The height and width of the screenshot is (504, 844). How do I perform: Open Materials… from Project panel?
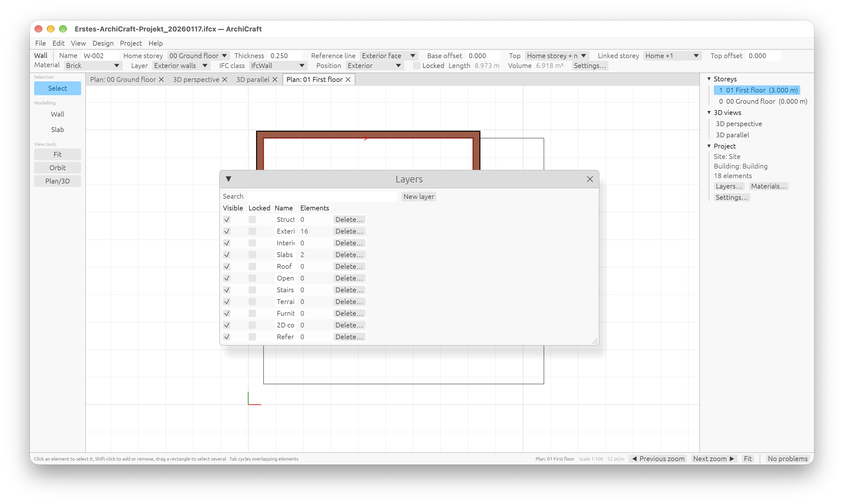(768, 186)
